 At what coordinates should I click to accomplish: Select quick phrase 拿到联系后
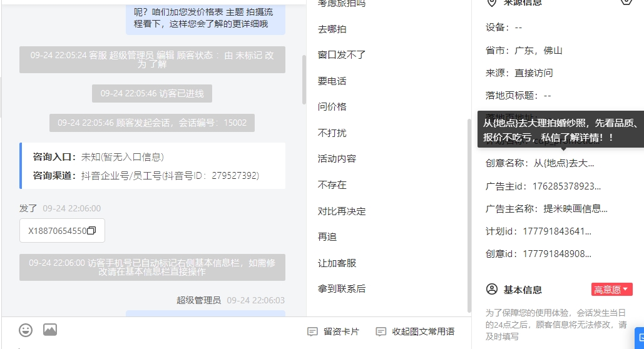point(341,289)
